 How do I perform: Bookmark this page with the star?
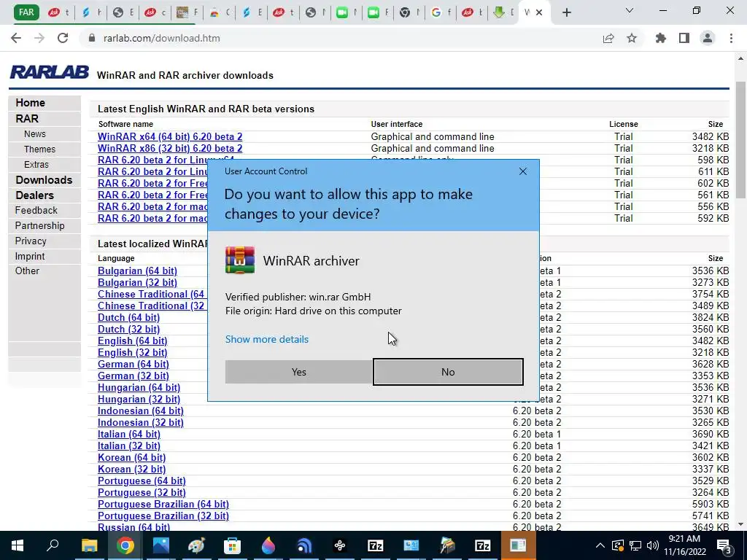632,38
